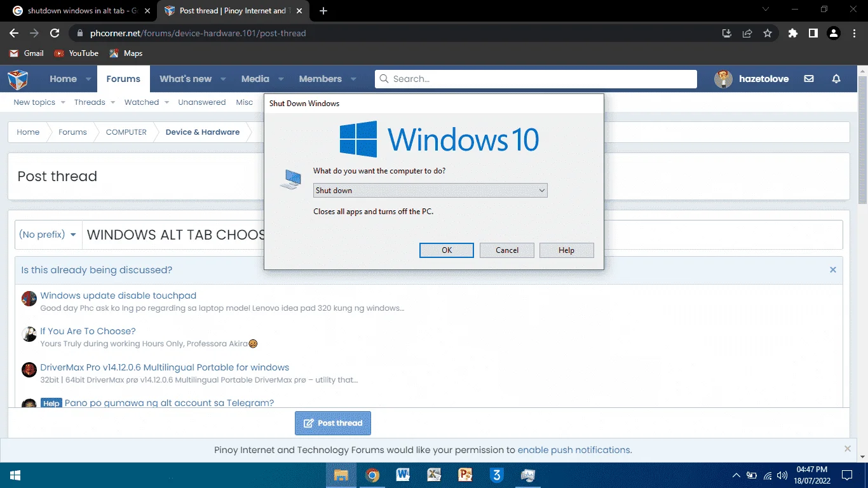Viewport: 868px width, 488px height.
Task: Open the Wi-Fi network tray icon
Action: (x=768, y=475)
